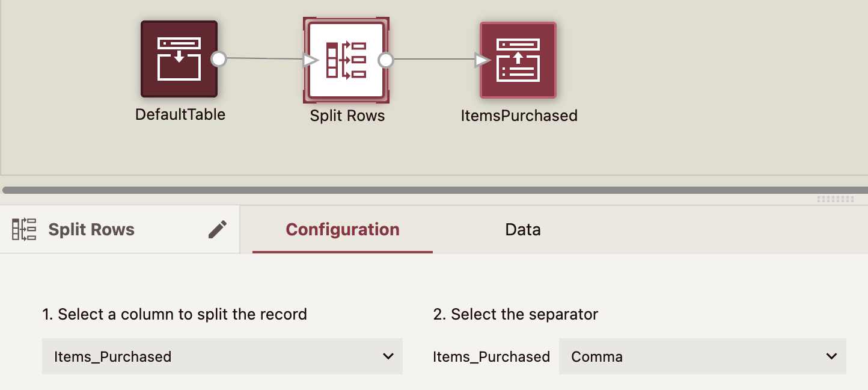Open the Data tab
The image size is (868, 390).
(522, 229)
